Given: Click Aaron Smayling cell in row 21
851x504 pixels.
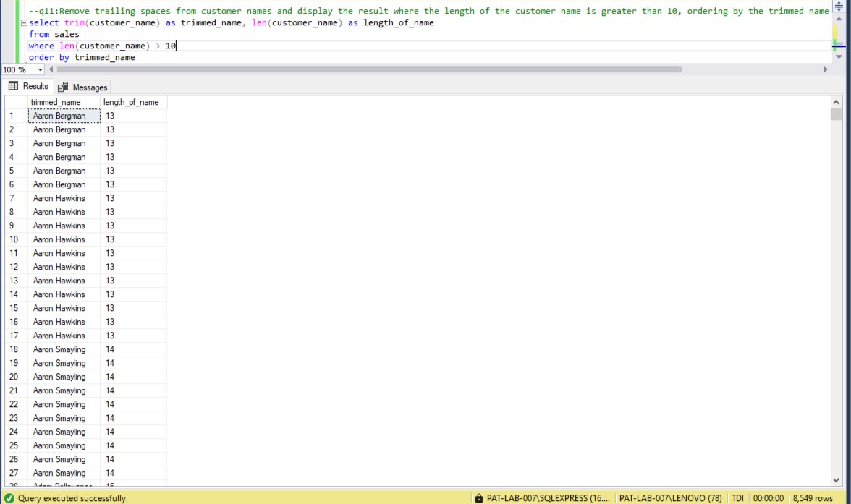Looking at the screenshot, I should point(64,390).
